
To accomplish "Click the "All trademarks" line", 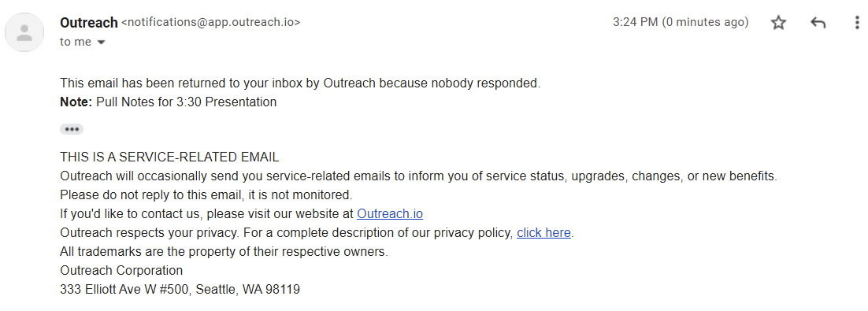I will coord(224,252).
